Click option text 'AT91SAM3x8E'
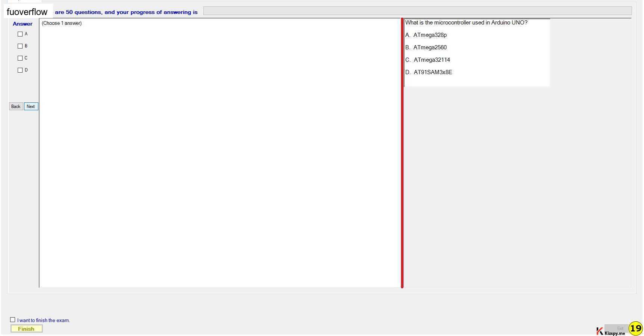644x336 pixels. (x=433, y=72)
